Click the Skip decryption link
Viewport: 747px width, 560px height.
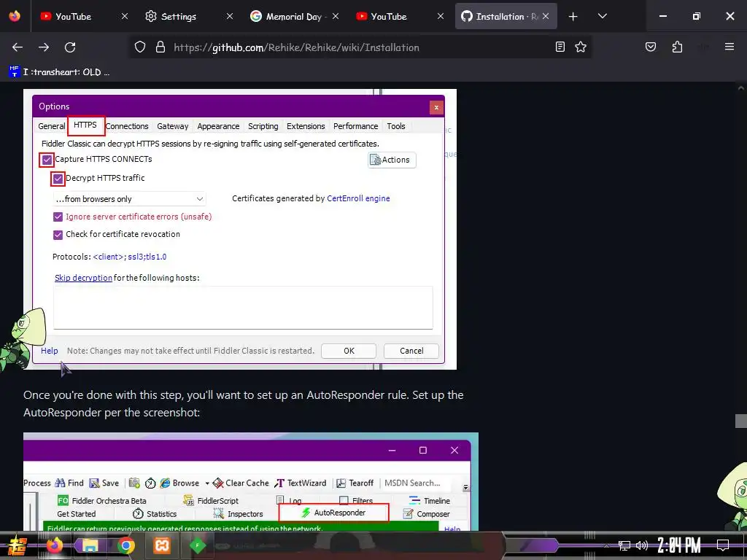pos(83,278)
